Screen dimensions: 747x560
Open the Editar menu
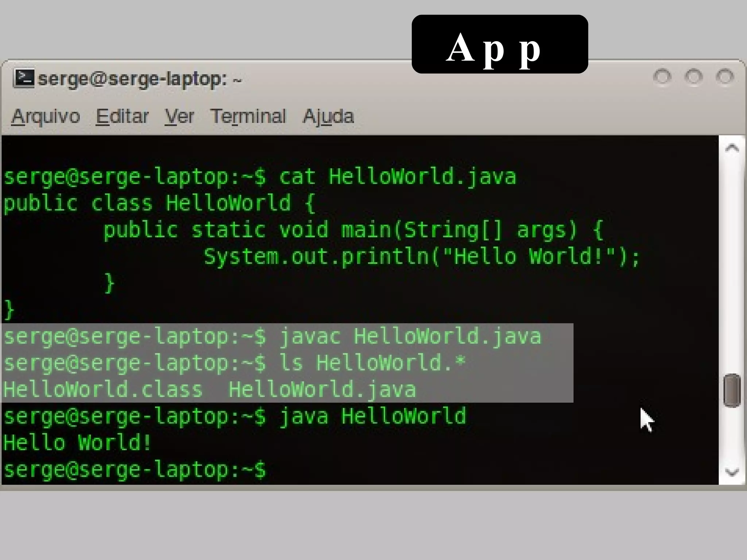pyautogui.click(x=122, y=117)
